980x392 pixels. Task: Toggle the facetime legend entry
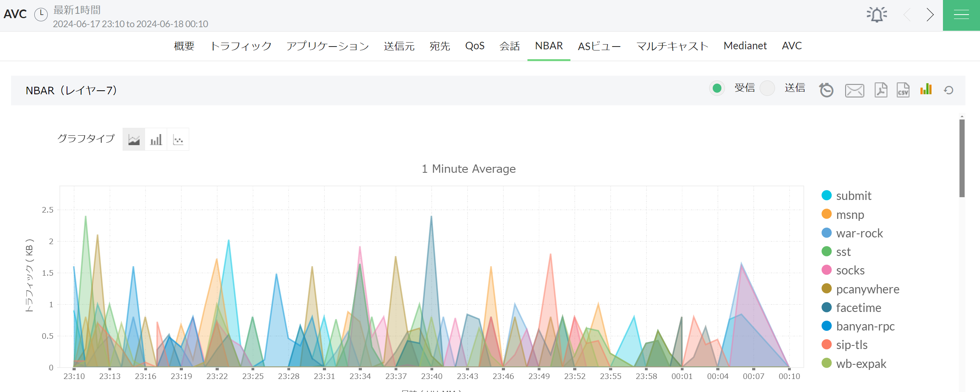point(858,308)
